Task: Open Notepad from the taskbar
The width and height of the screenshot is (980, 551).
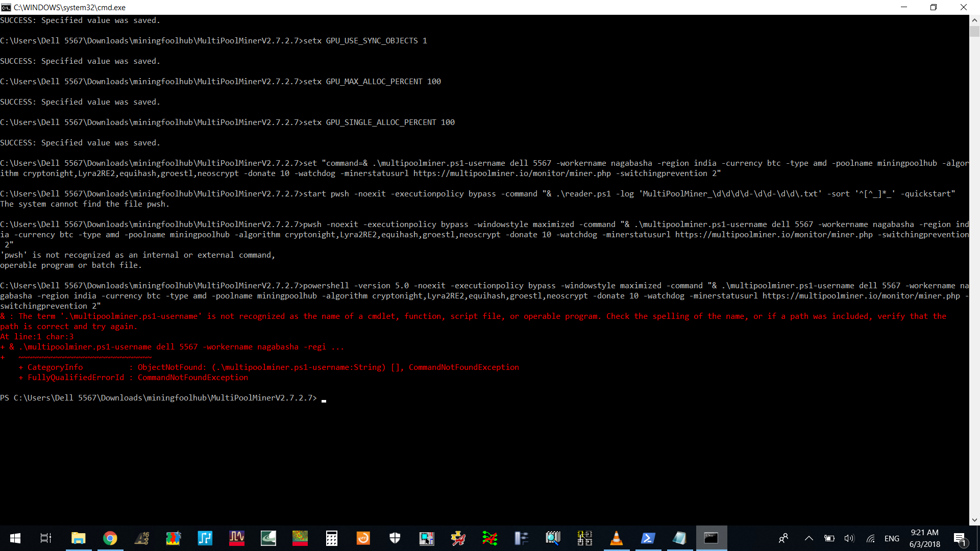Action: click(680, 538)
